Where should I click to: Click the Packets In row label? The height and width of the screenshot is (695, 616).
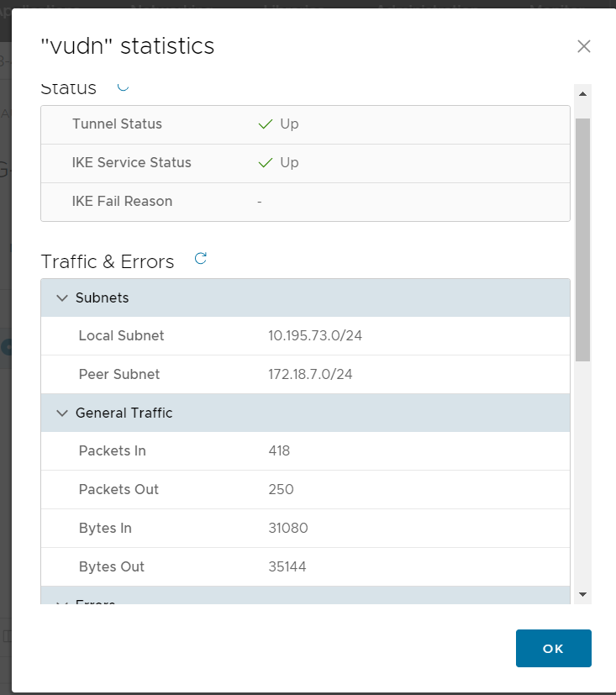pos(112,451)
